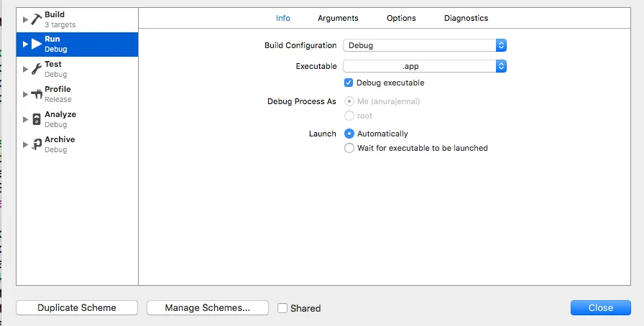Expand the Archive disclosure triangle

[25, 144]
